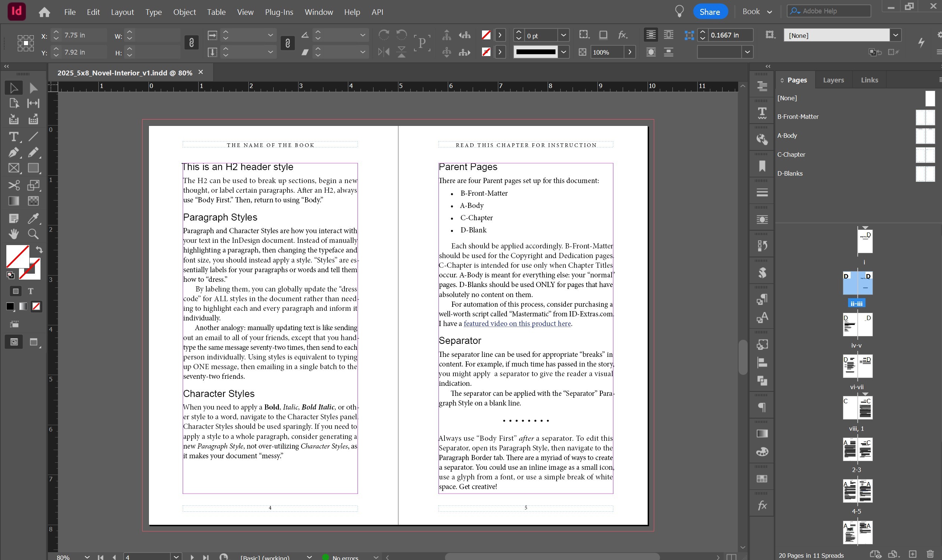The width and height of the screenshot is (942, 560).
Task: Select the Free Transform tool
Action: coord(33,185)
